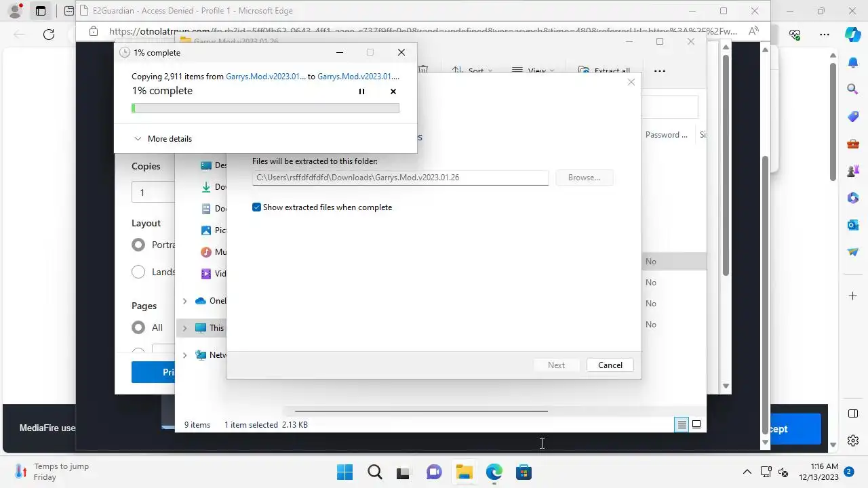Open source Garrys.Mod folder link
Screen dimensions: 868x488
(266, 77)
